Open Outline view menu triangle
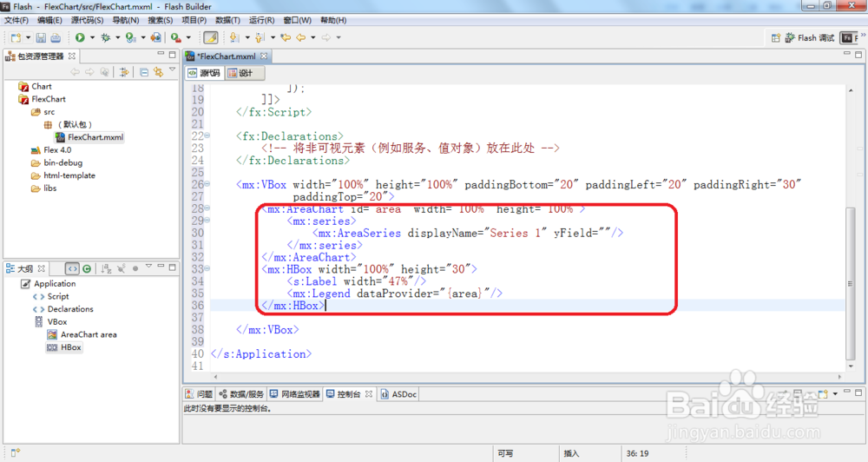Image resolution: width=868 pixels, height=462 pixels. [148, 267]
